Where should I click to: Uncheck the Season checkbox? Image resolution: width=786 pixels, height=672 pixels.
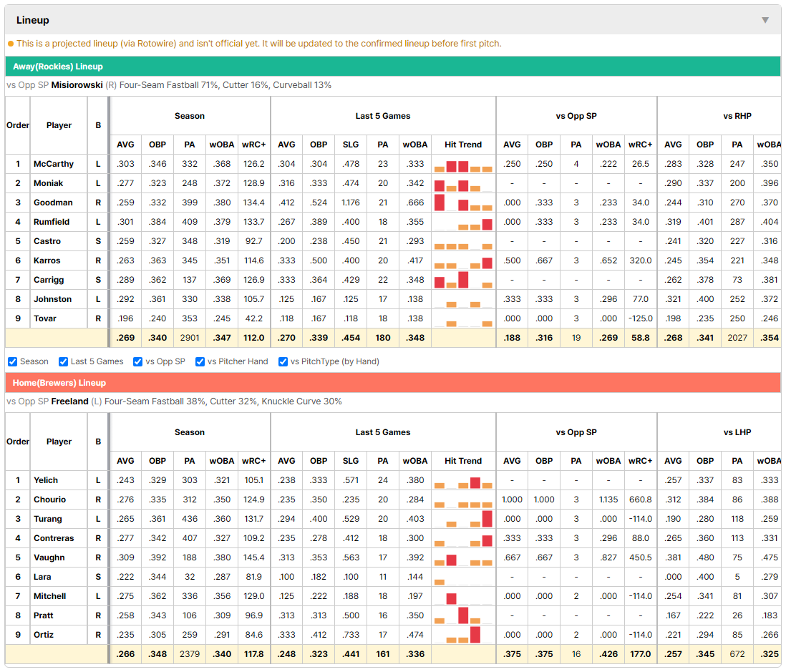click(13, 361)
